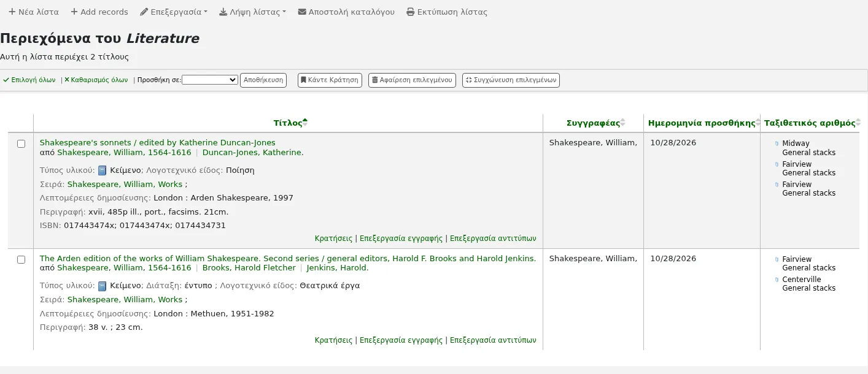
Task: Click the London : Methuen, 1951-1982 text
Action: (x=214, y=313)
